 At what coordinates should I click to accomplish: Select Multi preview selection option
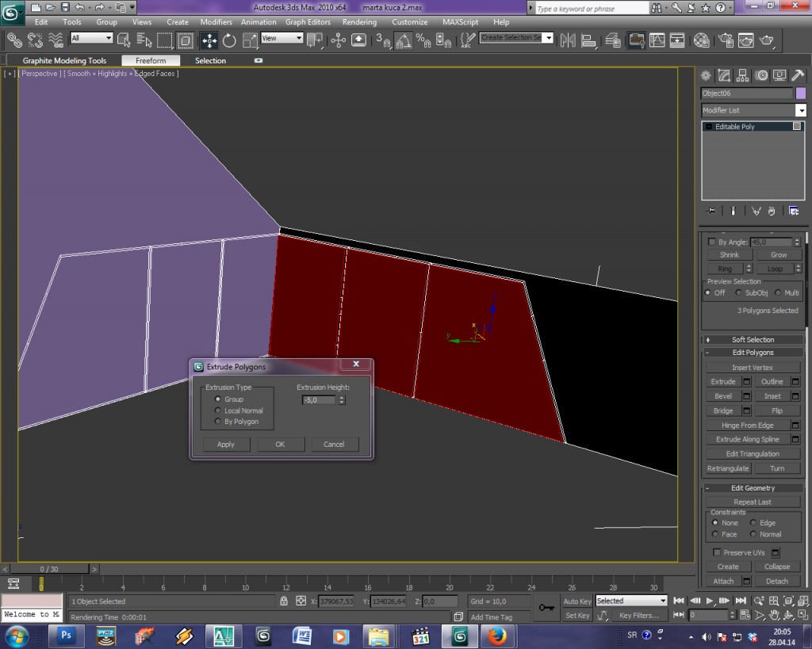[x=778, y=292]
